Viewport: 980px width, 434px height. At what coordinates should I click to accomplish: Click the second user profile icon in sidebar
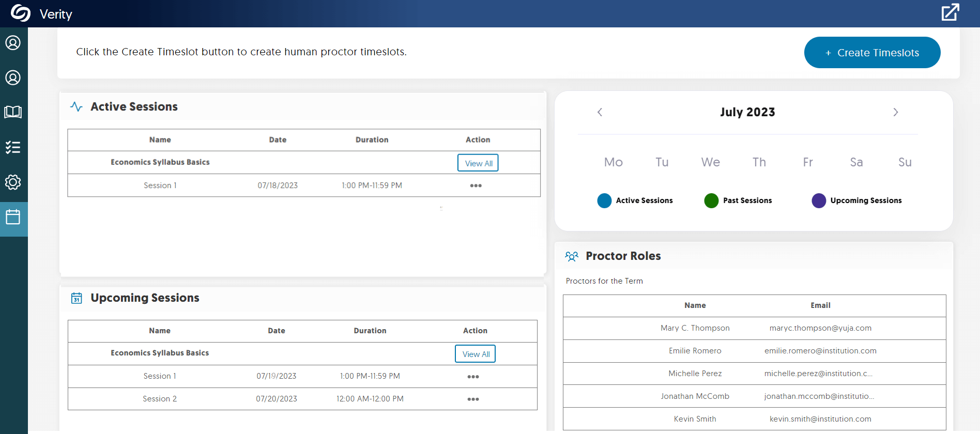click(13, 78)
